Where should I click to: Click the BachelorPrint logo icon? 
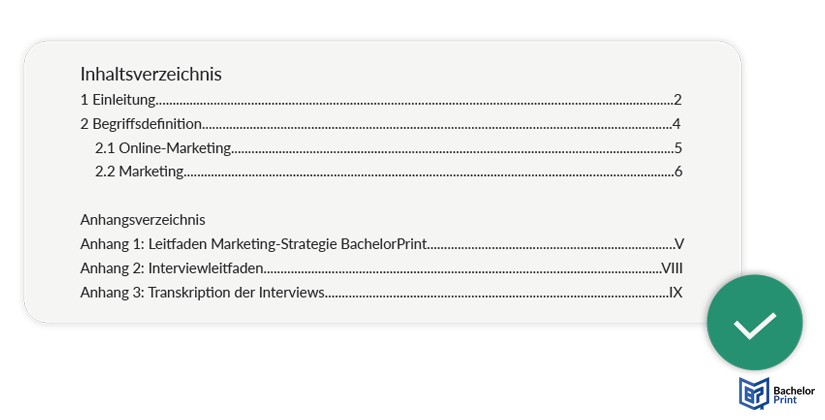[754, 393]
